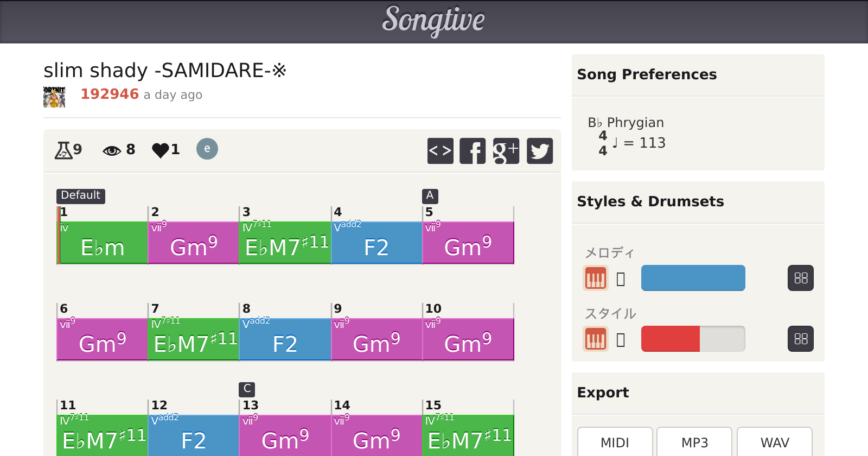Open the style drumset grid button
868x456 pixels.
click(800, 339)
